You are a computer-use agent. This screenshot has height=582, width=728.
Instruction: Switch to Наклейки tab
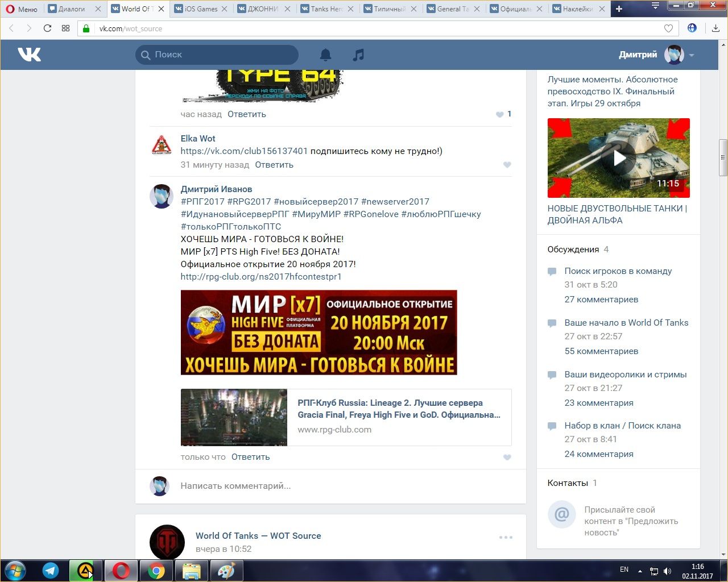tap(578, 9)
